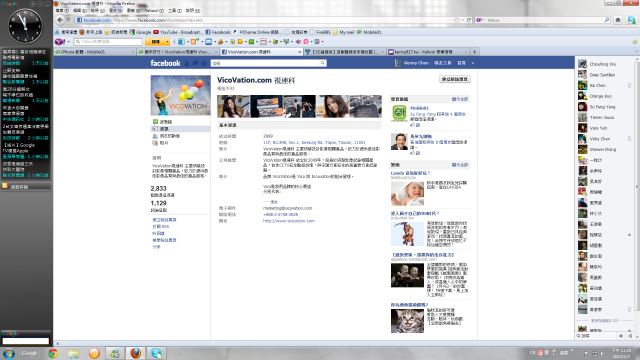Viewport: 640px width, 360px height.
Task: Click the Yahoo toolbar calendar icon
Action: pos(264,42)
